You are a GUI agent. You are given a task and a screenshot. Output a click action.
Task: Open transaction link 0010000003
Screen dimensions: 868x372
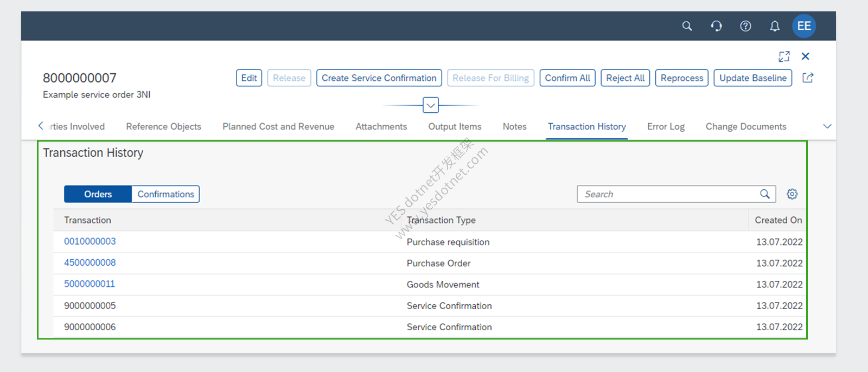pyautogui.click(x=90, y=241)
